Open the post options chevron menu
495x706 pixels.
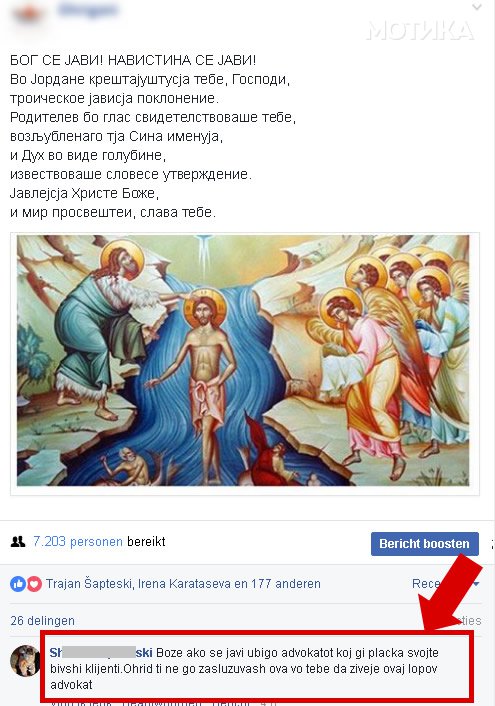(477, 7)
